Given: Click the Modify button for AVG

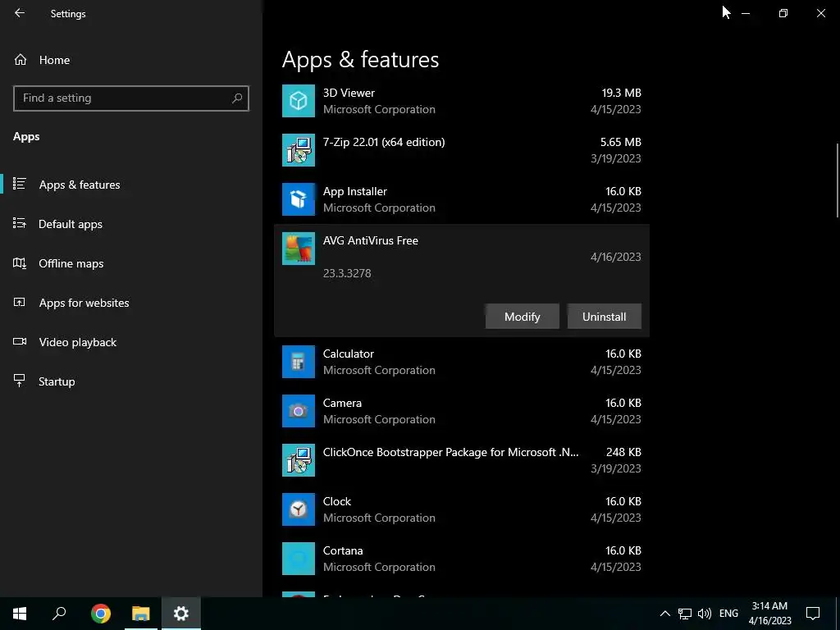Looking at the screenshot, I should click(x=523, y=317).
